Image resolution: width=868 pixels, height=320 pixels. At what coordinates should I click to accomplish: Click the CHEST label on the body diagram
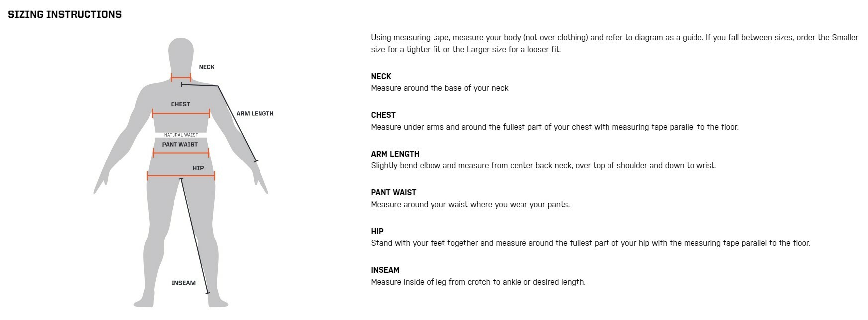tap(180, 104)
